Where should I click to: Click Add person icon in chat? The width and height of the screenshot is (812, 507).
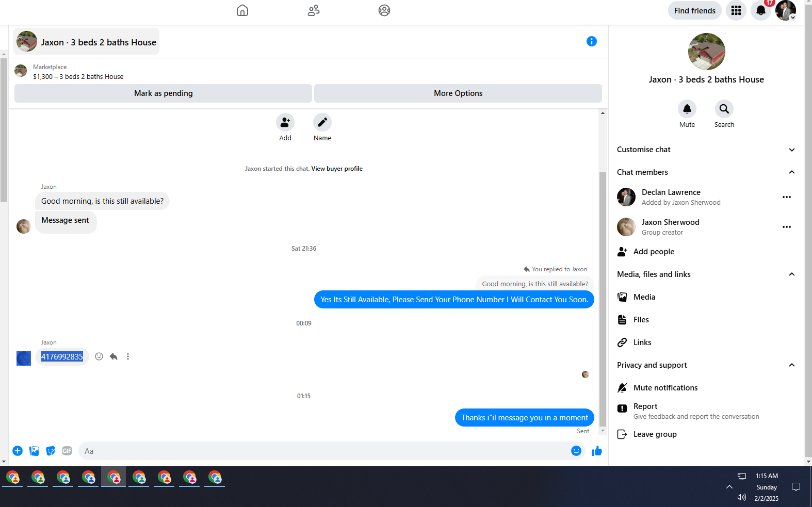pyautogui.click(x=285, y=122)
